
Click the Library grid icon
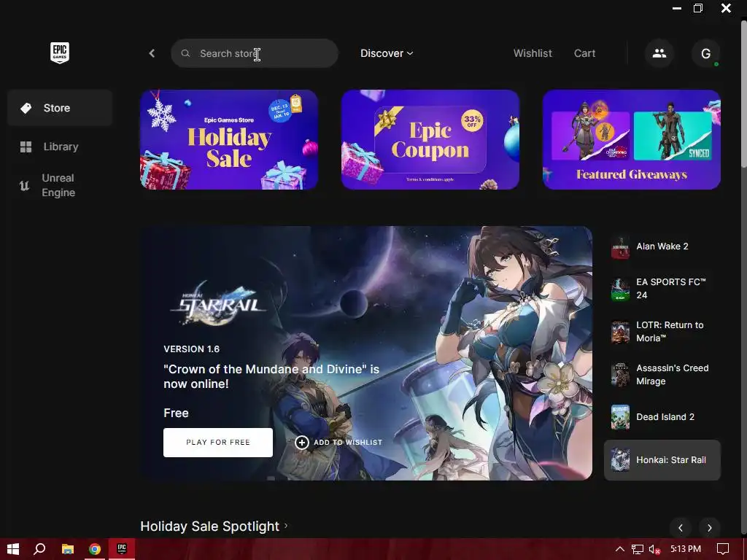[26, 147]
